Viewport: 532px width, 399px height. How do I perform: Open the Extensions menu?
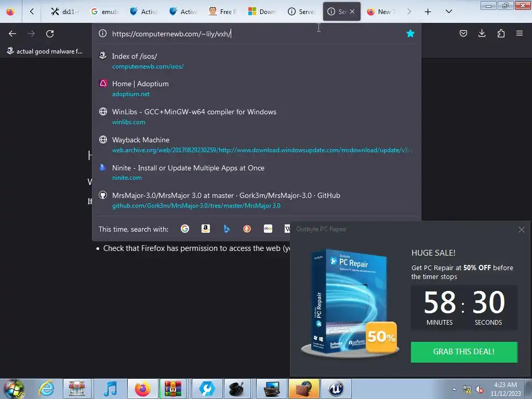coord(501,33)
